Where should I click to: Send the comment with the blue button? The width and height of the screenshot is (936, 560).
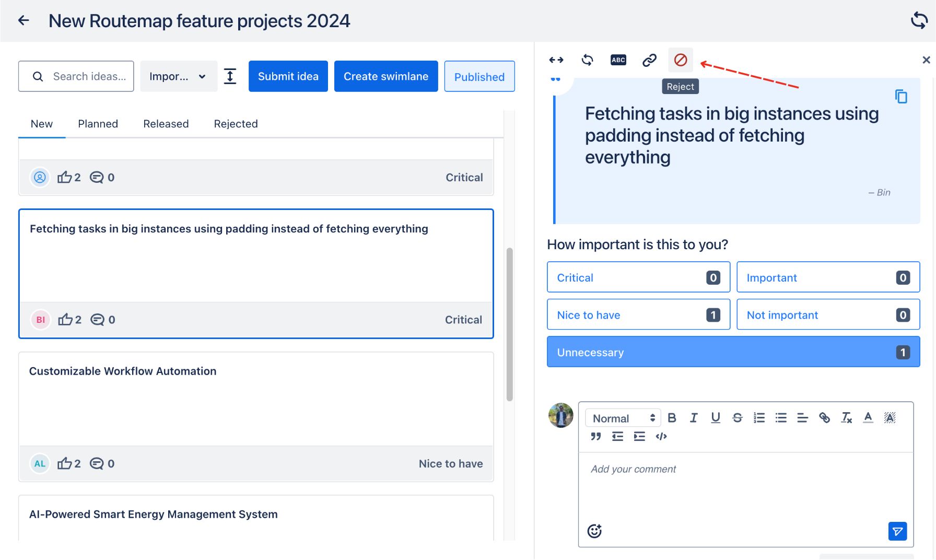click(897, 531)
